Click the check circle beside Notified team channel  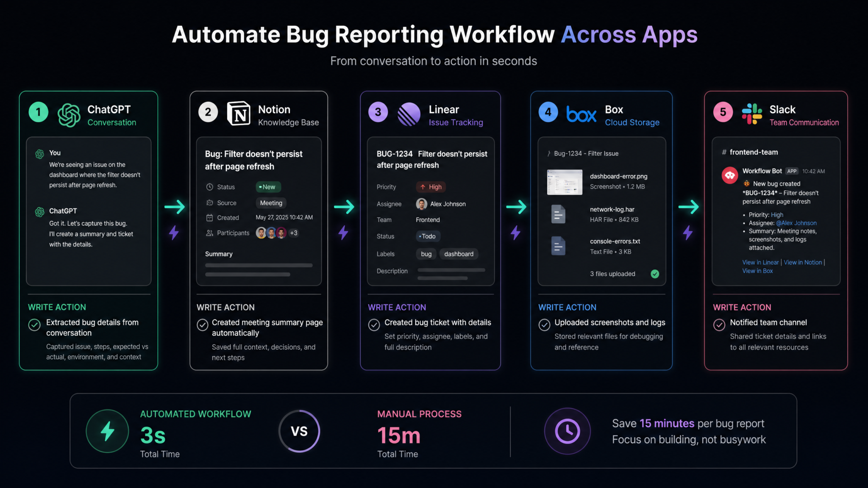click(x=719, y=325)
